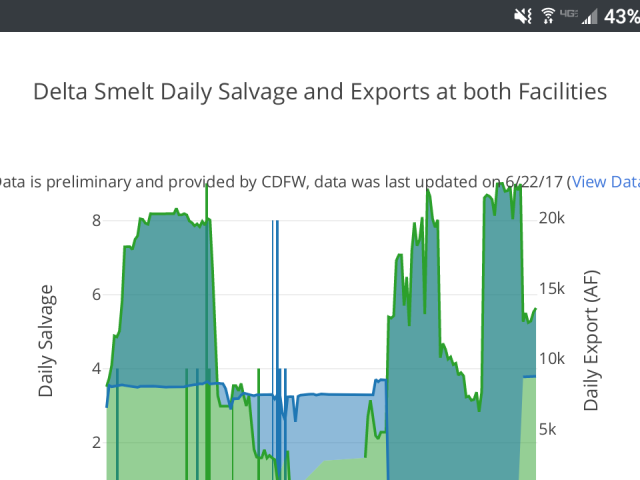640x480 pixels.
Task: Click the tall blue spike in the chart
Action: (277, 306)
